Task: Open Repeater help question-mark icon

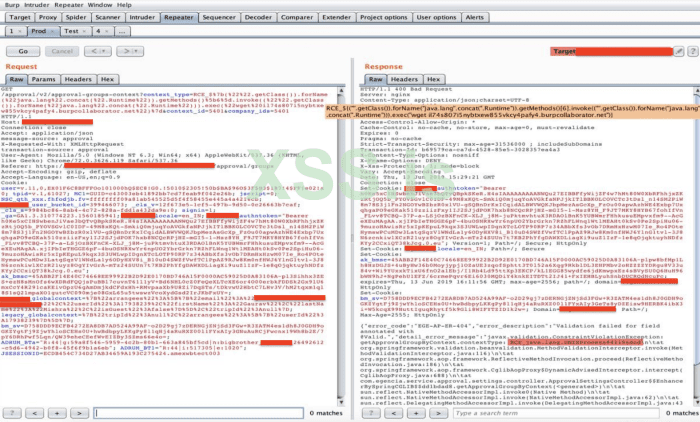Action: click(692, 51)
